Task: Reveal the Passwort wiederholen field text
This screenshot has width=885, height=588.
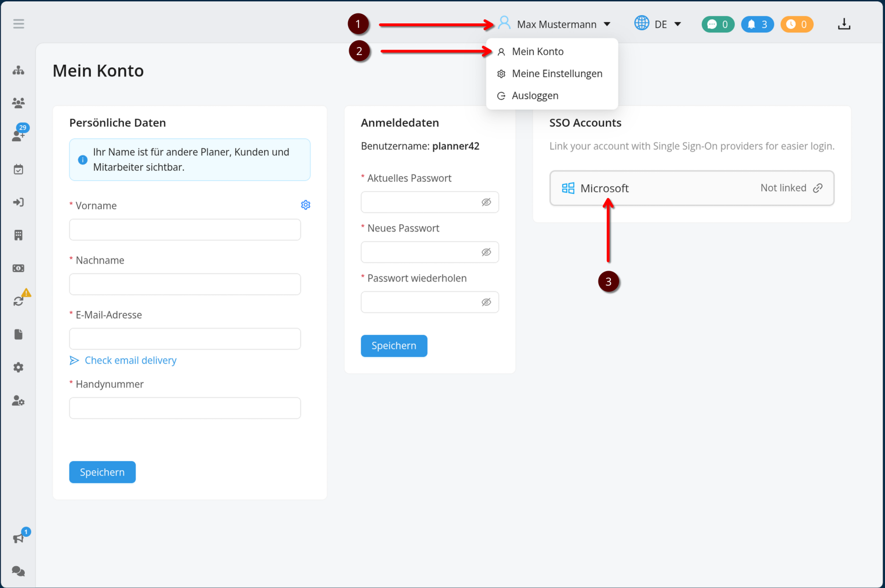Action: tap(486, 302)
